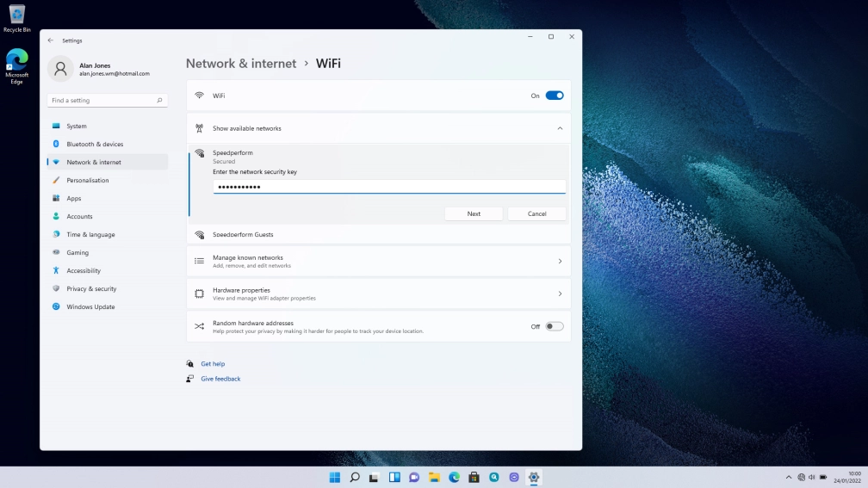
Task: Select Bluetooth & devices in sidebar
Action: tap(95, 144)
